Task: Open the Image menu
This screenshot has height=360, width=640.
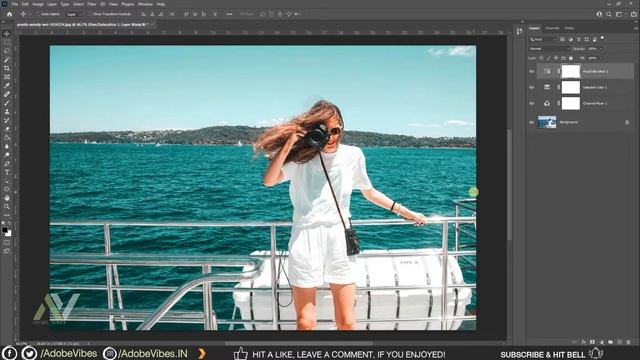Action: click(38, 4)
